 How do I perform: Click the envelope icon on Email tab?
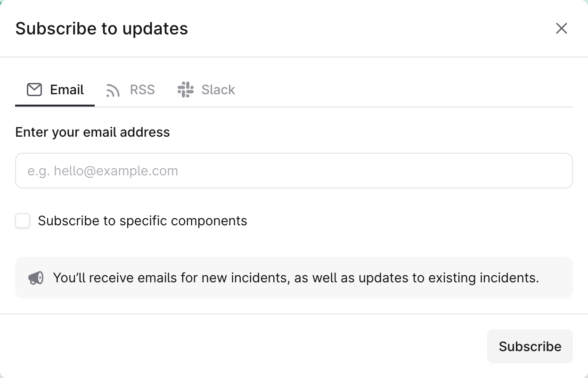click(x=34, y=90)
